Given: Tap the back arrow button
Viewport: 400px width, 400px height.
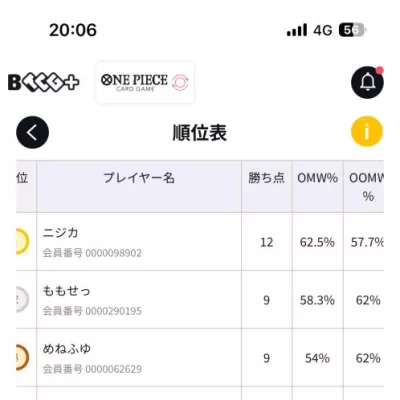Looking at the screenshot, I should [x=32, y=132].
